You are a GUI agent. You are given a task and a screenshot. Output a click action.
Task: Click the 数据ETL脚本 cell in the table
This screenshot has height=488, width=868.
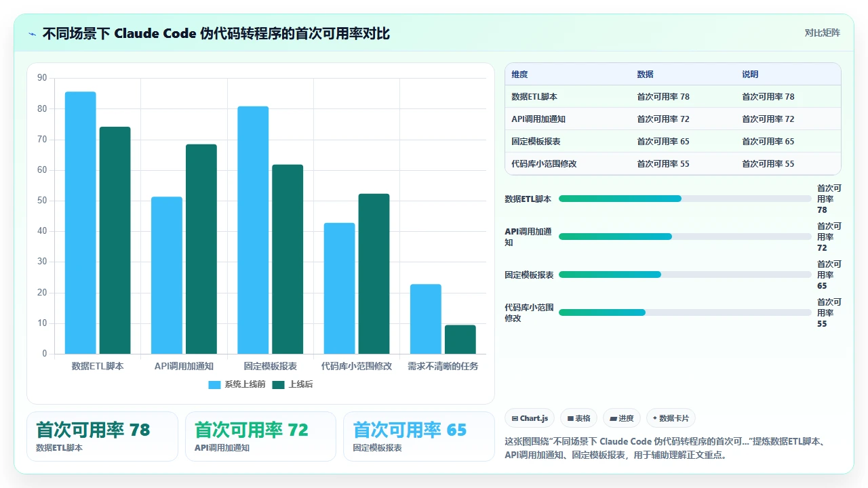tap(534, 97)
